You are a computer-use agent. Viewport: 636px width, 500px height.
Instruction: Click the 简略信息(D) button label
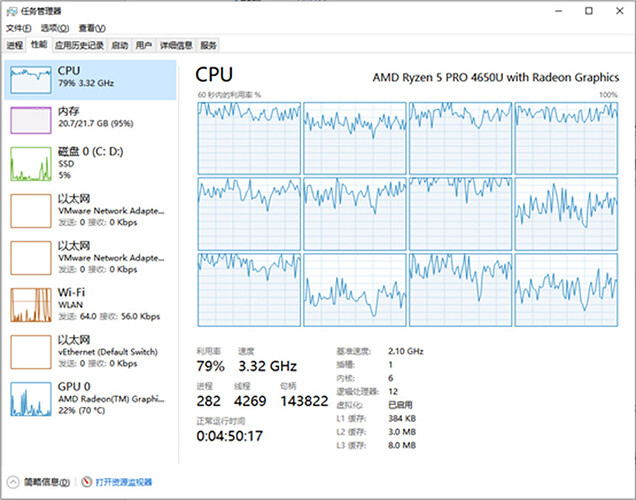47,482
